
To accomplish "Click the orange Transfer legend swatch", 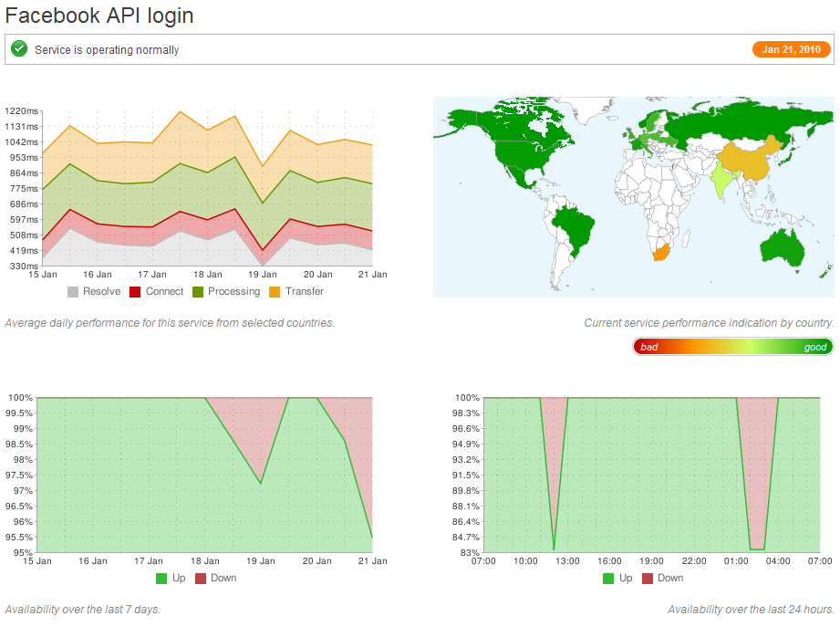I will [x=275, y=292].
